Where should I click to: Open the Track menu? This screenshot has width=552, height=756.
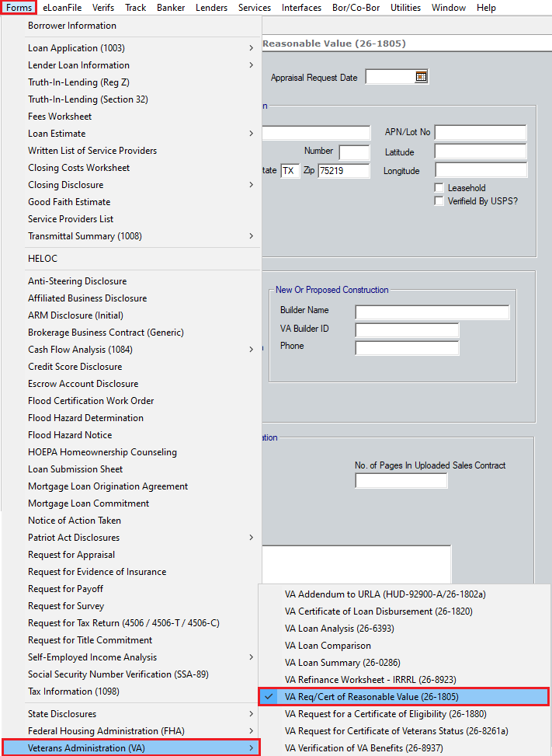tap(136, 8)
